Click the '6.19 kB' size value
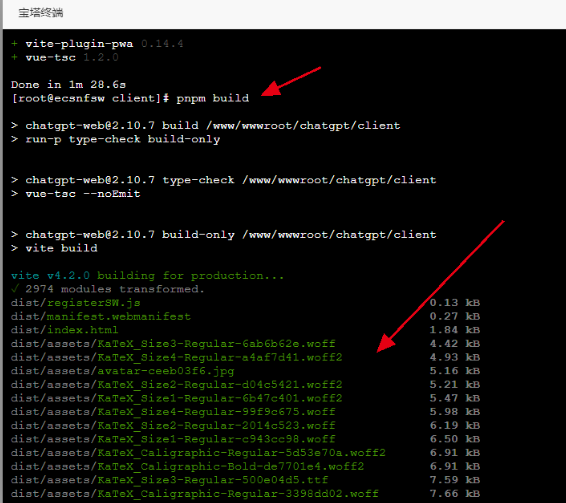This screenshot has width=566, height=503. coord(455,425)
